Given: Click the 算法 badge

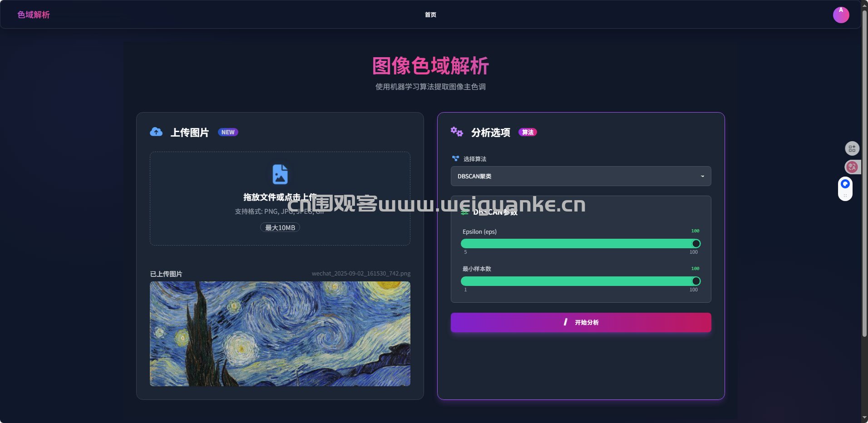Looking at the screenshot, I should [528, 133].
